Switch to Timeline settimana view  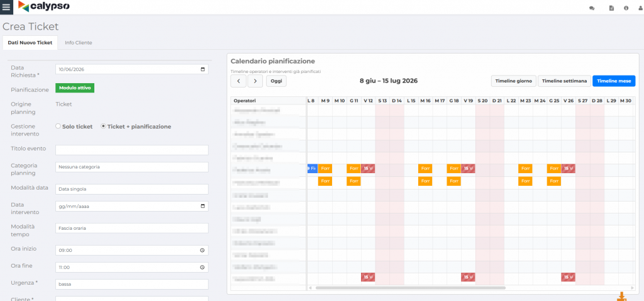[564, 81]
